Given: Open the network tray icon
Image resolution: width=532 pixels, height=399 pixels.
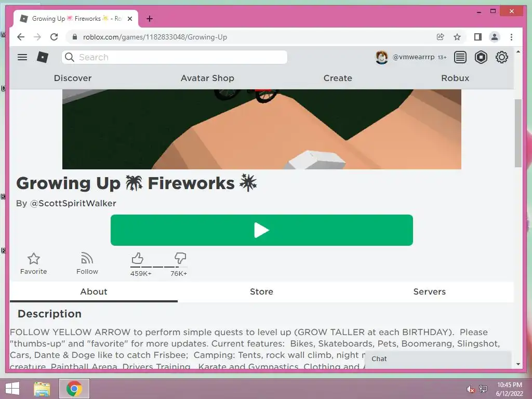Looking at the screenshot, I should 483,389.
